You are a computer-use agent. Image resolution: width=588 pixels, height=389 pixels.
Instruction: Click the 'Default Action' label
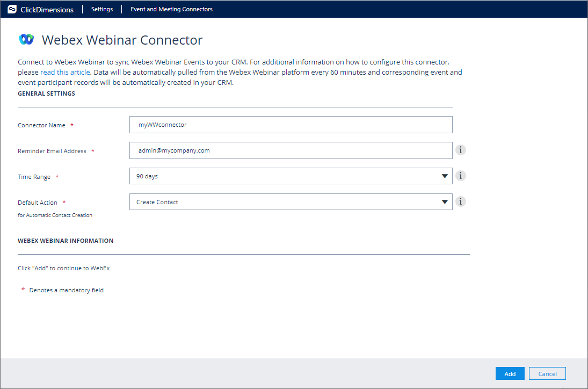pyautogui.click(x=38, y=203)
